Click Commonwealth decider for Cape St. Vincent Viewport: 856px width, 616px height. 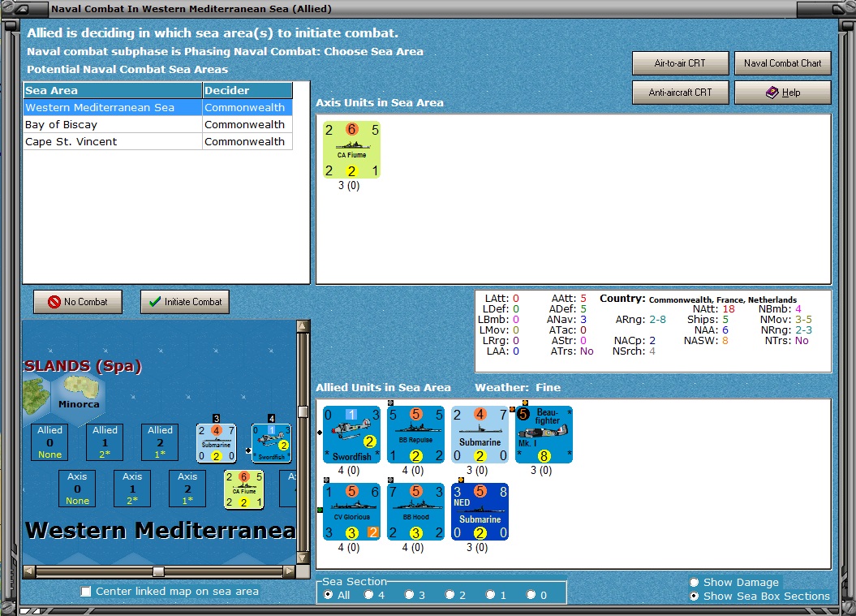[x=247, y=141]
